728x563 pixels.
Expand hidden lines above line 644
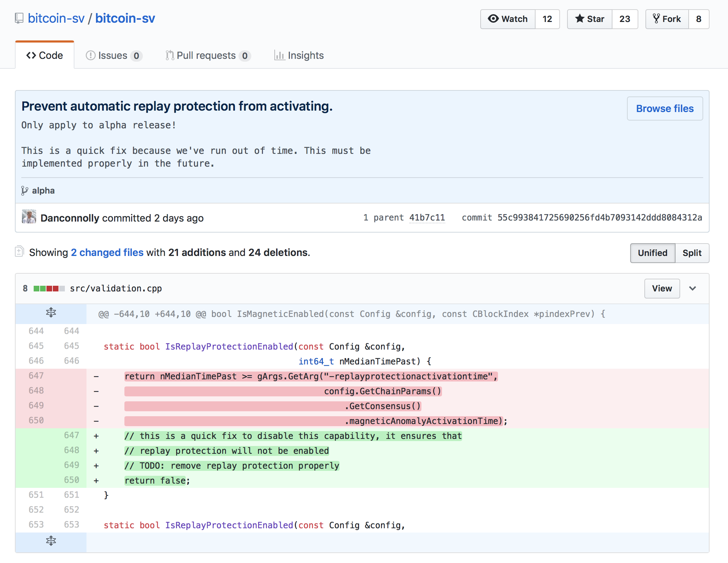coord(51,313)
